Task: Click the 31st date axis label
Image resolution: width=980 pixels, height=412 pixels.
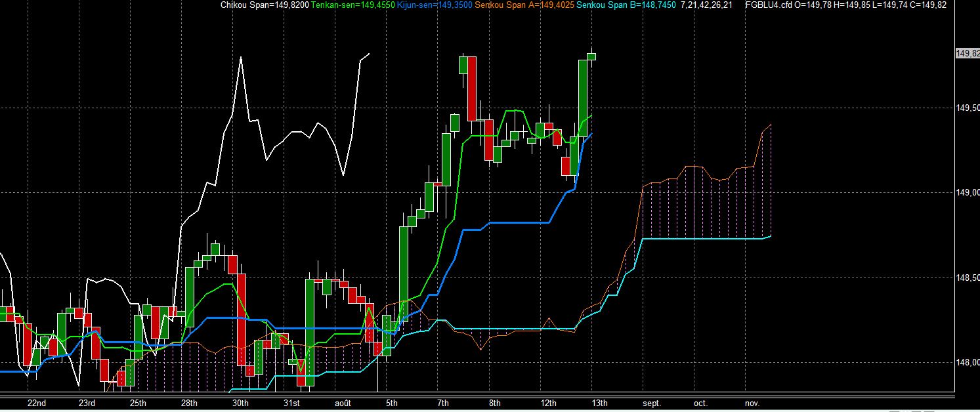Action: (292, 403)
